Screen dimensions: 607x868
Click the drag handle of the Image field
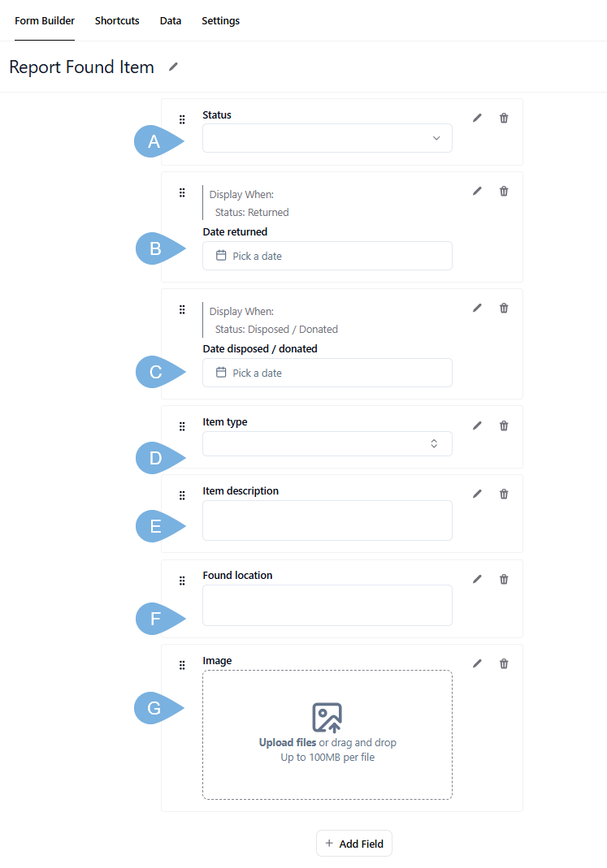(182, 665)
